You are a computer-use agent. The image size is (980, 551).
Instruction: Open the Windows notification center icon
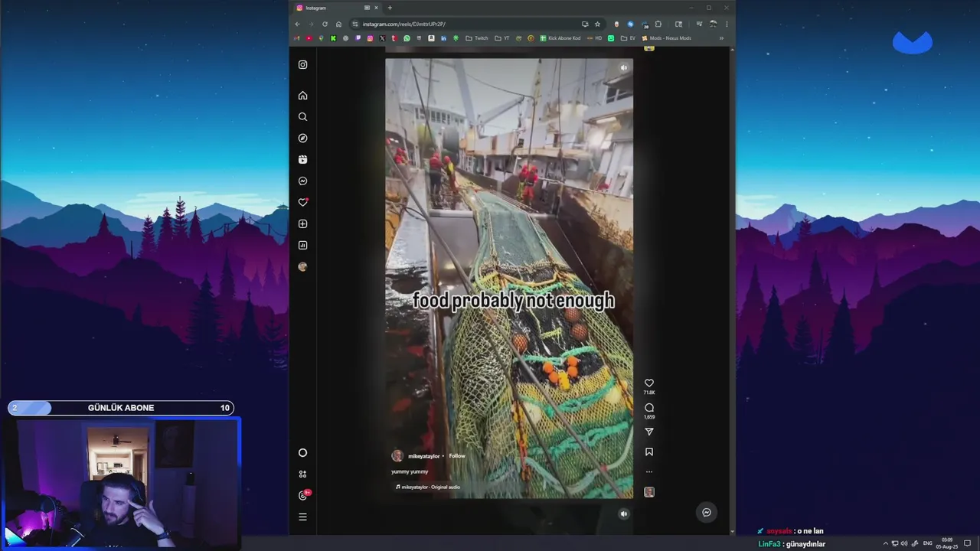coord(967,543)
